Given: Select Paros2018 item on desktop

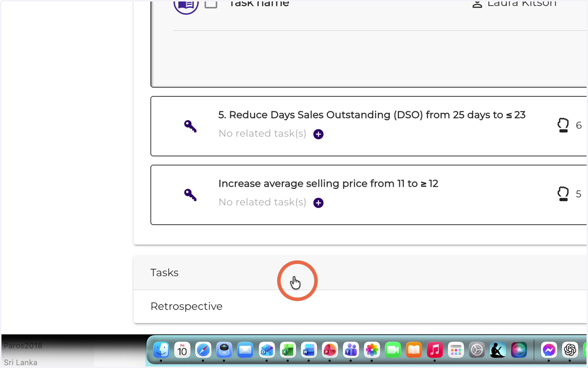Looking at the screenshot, I should click(x=23, y=345).
